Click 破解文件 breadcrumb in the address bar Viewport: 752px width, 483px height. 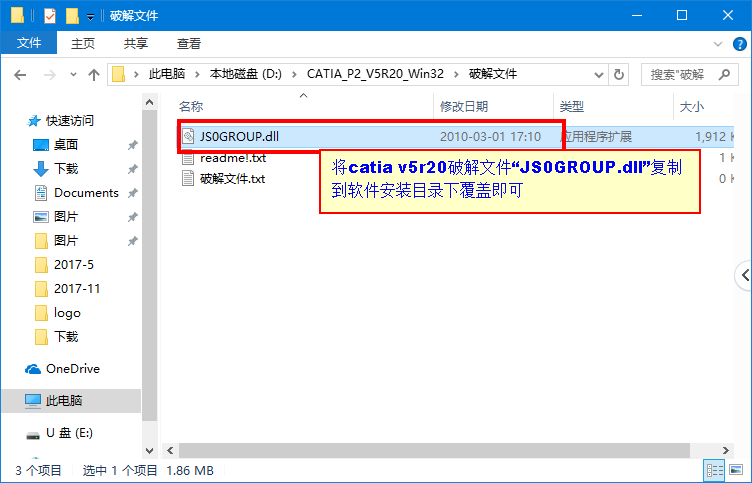(x=493, y=74)
